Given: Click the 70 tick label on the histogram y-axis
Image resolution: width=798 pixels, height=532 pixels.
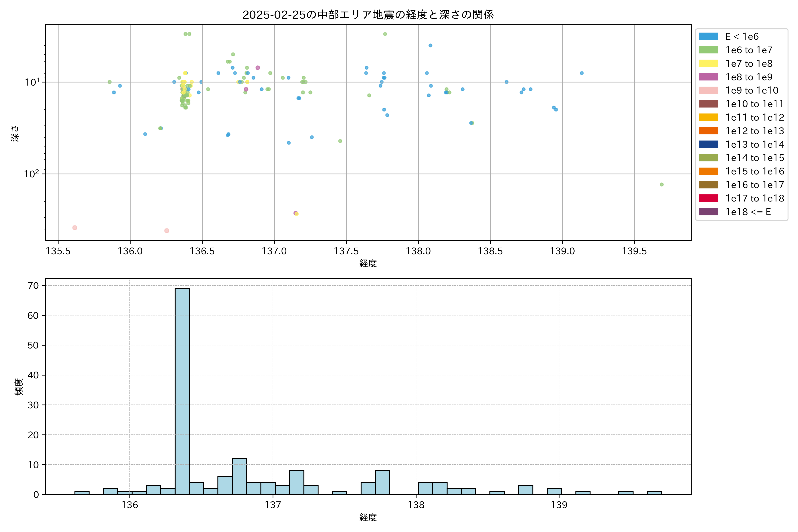Looking at the screenshot, I should tap(33, 286).
